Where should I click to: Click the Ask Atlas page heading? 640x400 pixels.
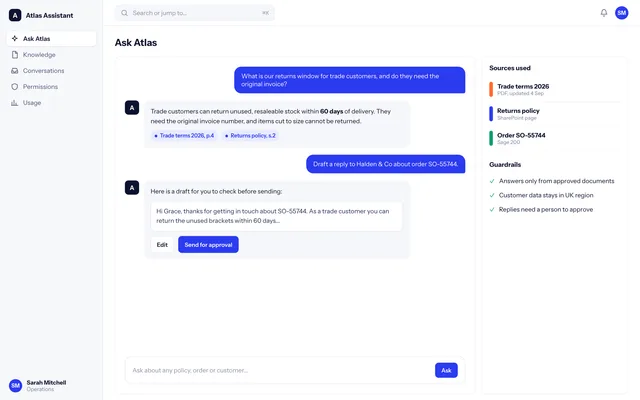(x=136, y=42)
